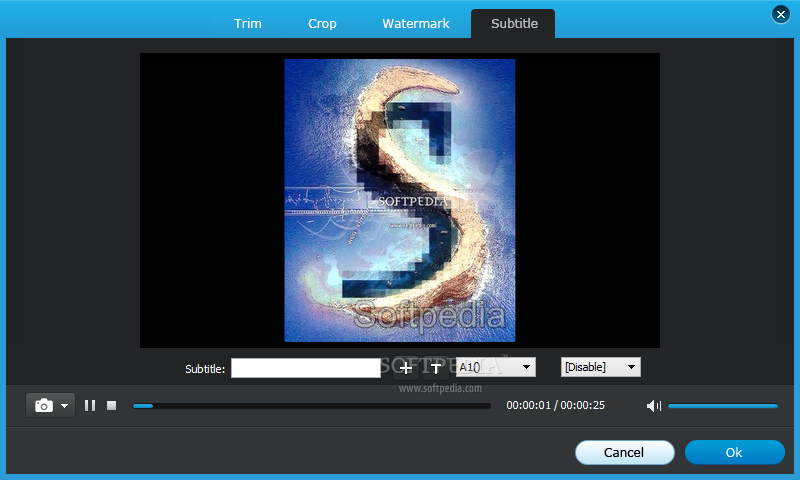Seek within the playback progress bar

(x=311, y=406)
